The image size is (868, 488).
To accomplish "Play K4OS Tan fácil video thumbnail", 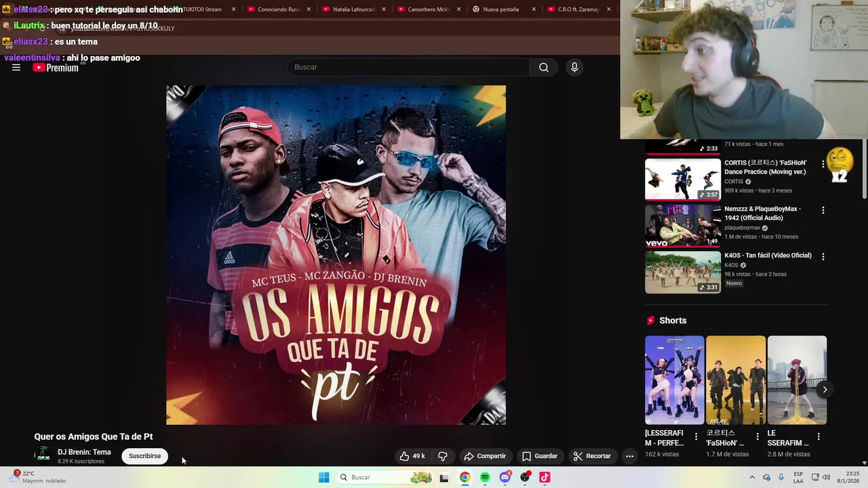I will (x=683, y=272).
